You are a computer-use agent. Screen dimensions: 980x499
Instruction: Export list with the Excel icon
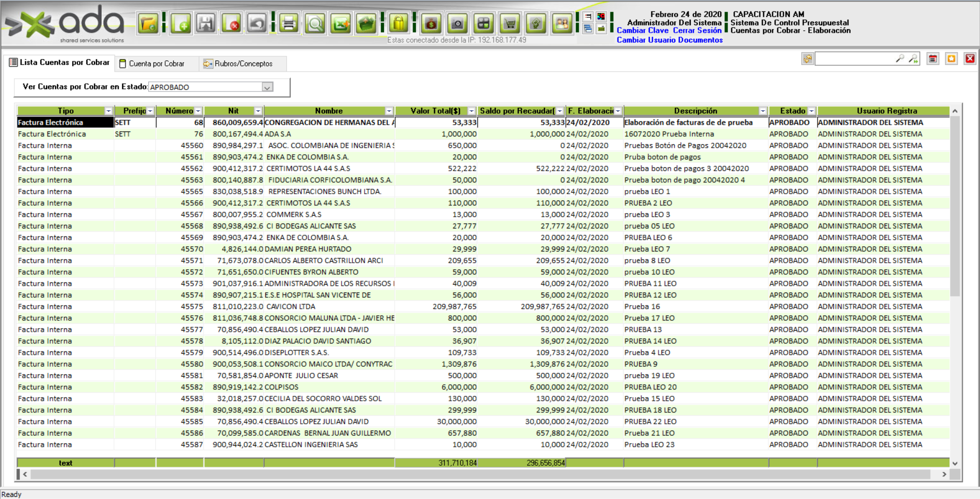[x=340, y=24]
